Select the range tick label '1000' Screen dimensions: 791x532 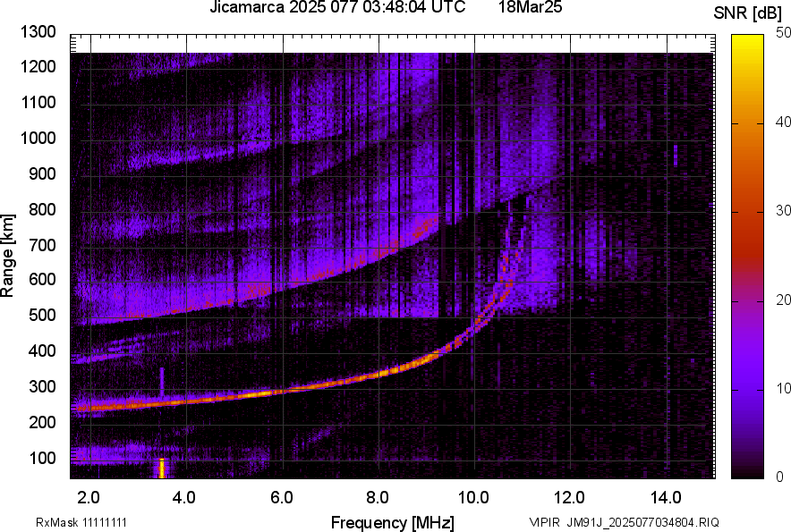coord(38,138)
